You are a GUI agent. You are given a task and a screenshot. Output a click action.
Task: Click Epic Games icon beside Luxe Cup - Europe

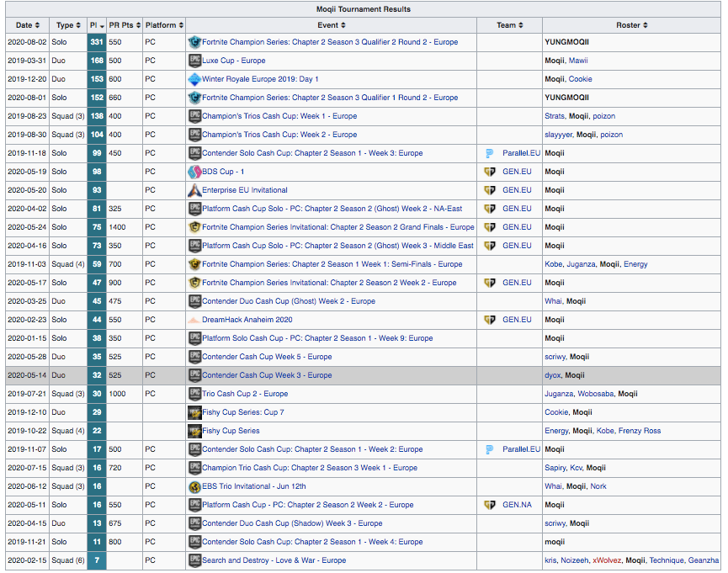pos(194,61)
